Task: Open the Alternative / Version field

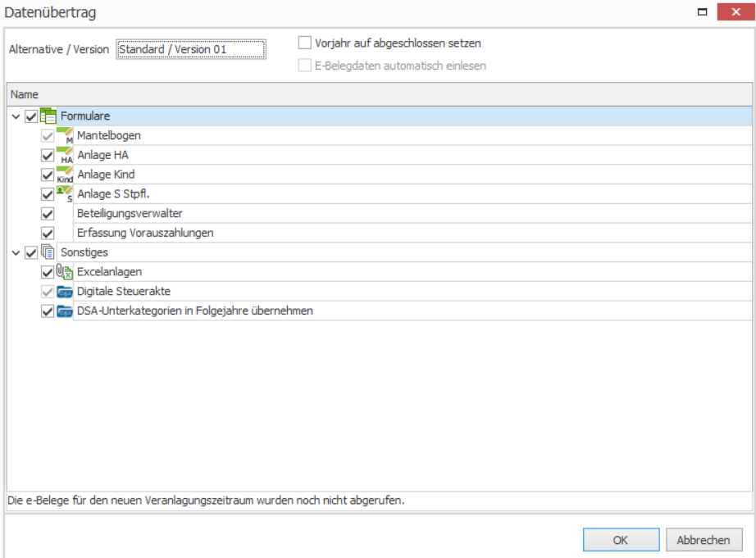Action: (x=191, y=49)
